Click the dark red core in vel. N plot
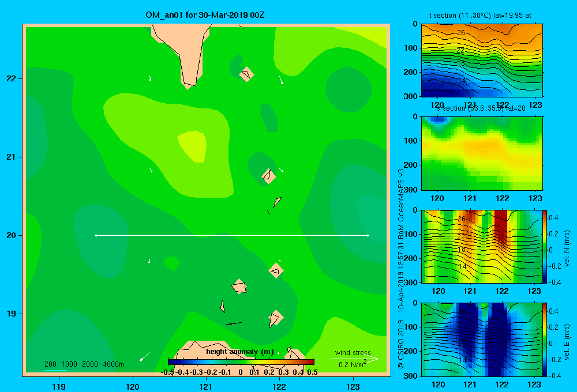Viewport: 577px width, 392px height. point(501,226)
